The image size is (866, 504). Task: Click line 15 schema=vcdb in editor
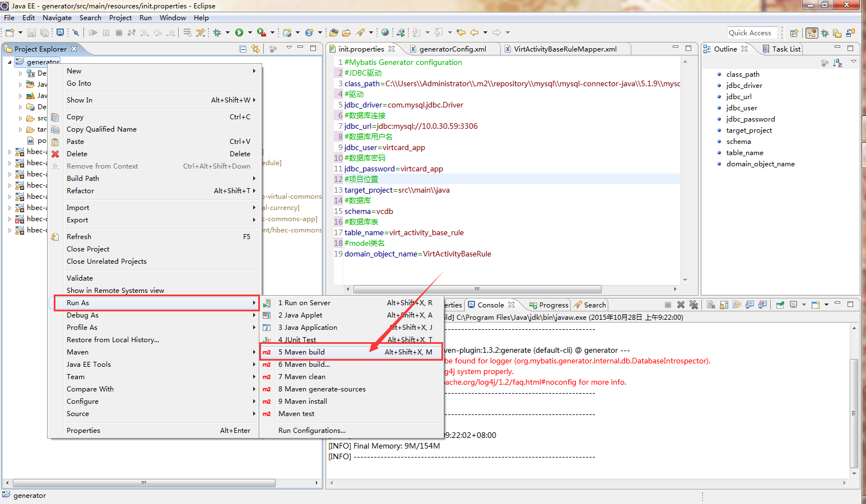[x=369, y=212]
